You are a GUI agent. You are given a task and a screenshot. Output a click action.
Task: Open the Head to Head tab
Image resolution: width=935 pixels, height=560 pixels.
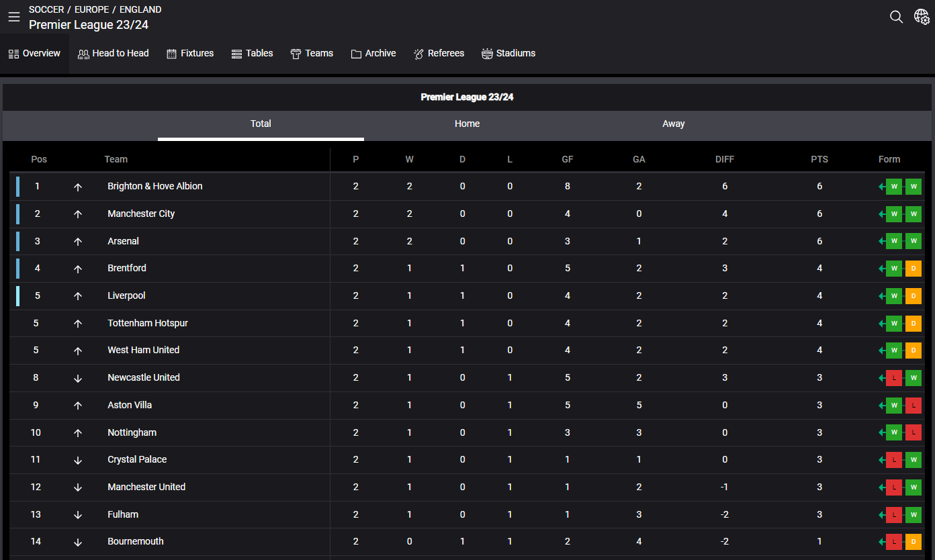114,53
